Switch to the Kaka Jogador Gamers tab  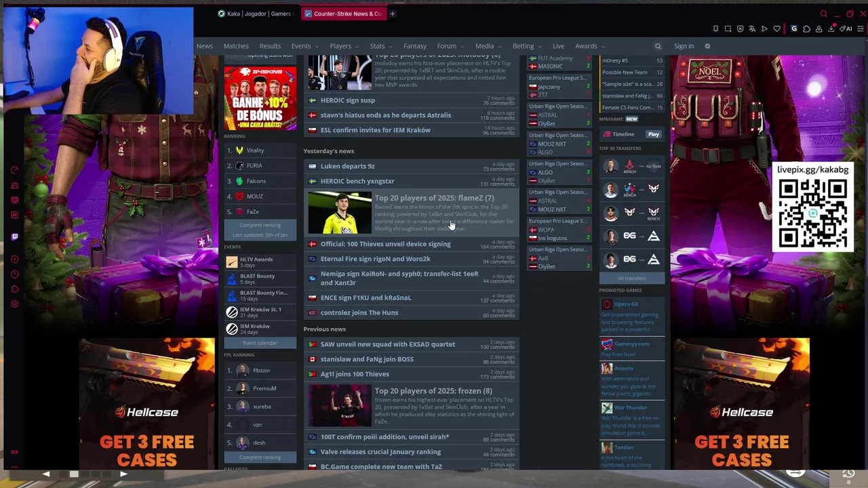pos(256,14)
